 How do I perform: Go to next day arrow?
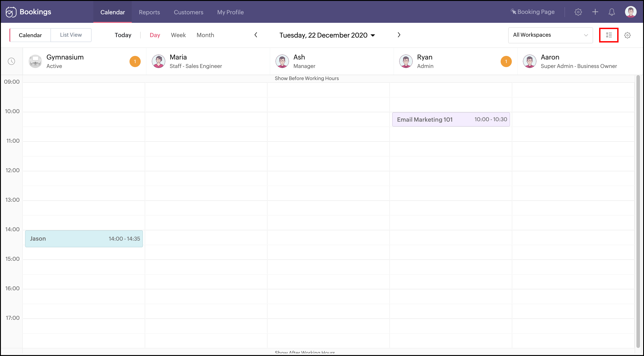coord(399,35)
